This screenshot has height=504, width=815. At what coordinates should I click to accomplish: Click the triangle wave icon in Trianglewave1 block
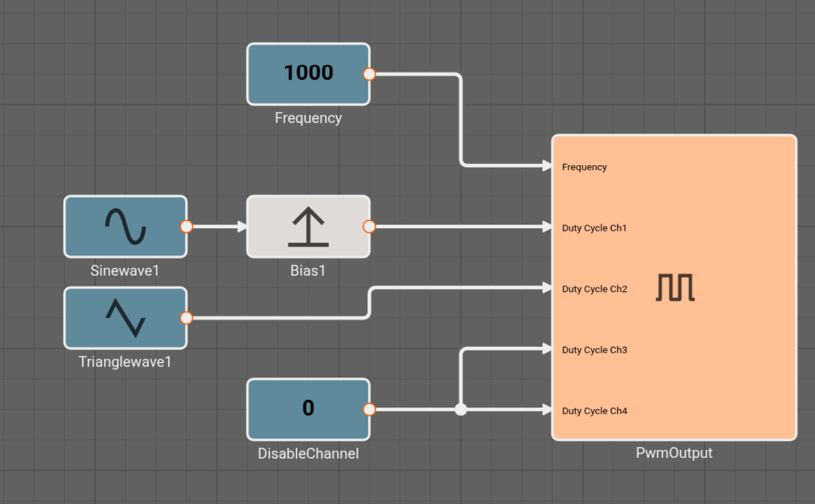[x=125, y=318]
